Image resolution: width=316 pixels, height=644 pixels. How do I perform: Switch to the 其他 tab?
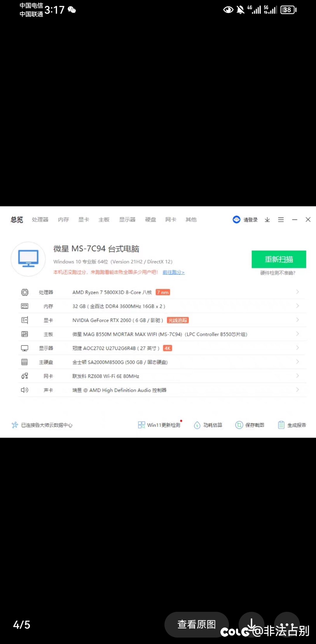pos(191,219)
